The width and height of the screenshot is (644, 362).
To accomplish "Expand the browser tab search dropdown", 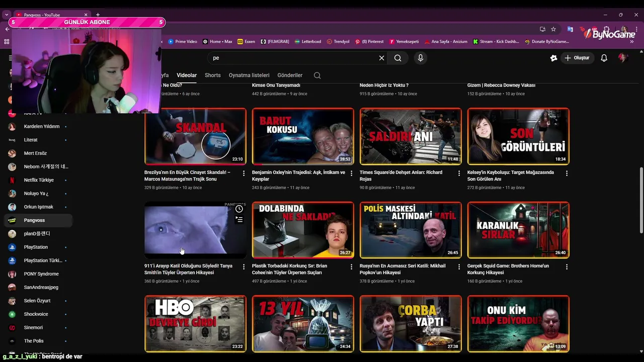I will pos(7,15).
